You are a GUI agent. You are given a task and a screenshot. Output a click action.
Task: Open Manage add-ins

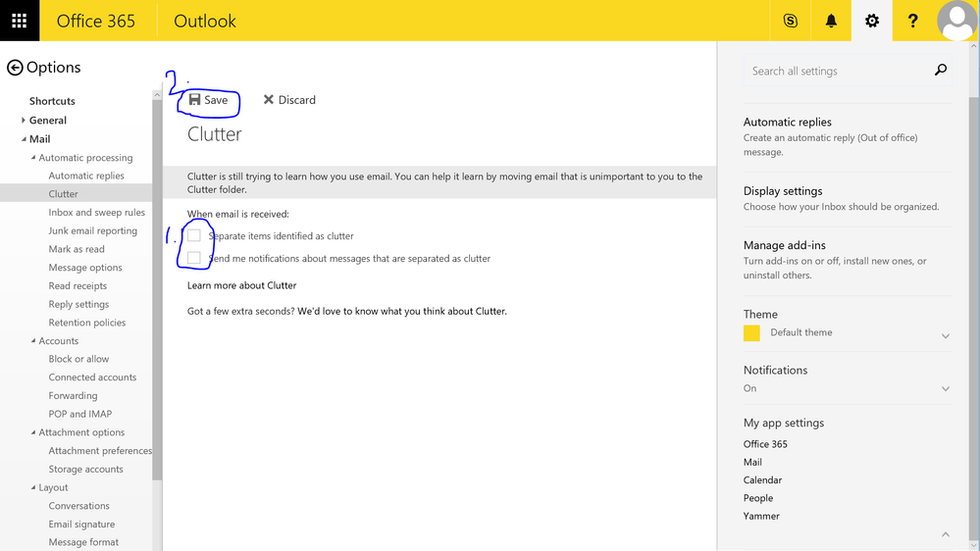pyautogui.click(x=785, y=245)
